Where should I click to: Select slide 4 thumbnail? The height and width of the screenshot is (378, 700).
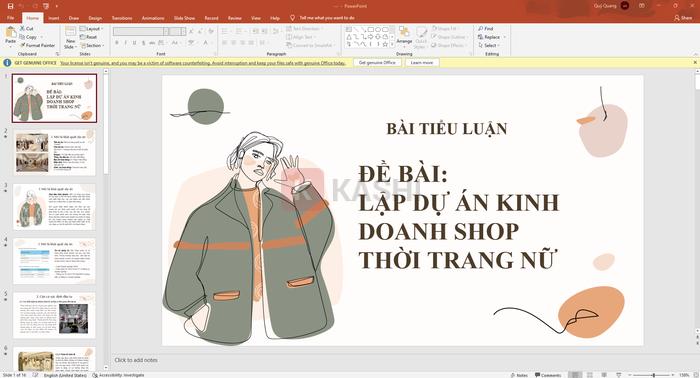pyautogui.click(x=54, y=261)
